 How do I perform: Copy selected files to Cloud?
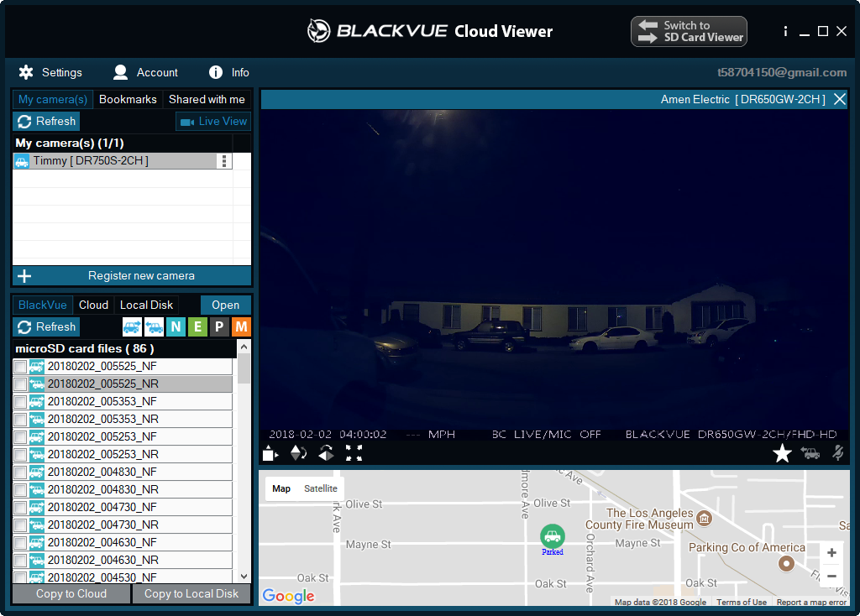point(71,593)
